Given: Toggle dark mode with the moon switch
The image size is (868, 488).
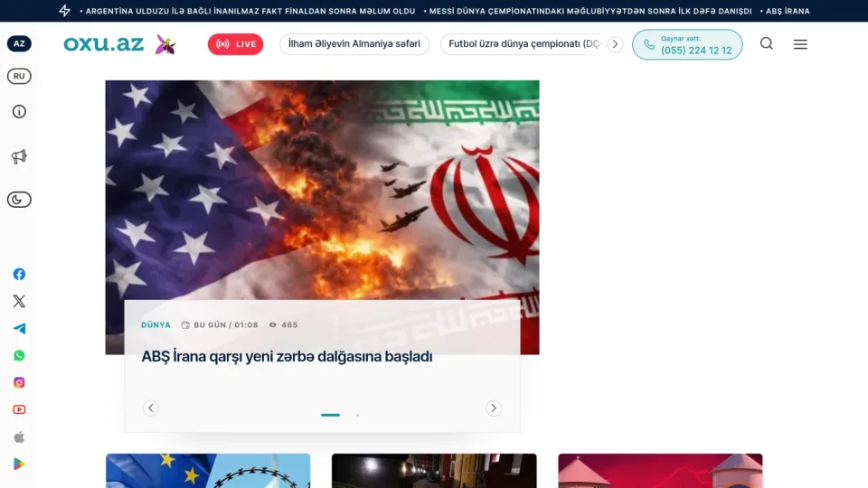Looking at the screenshot, I should pyautogui.click(x=19, y=199).
